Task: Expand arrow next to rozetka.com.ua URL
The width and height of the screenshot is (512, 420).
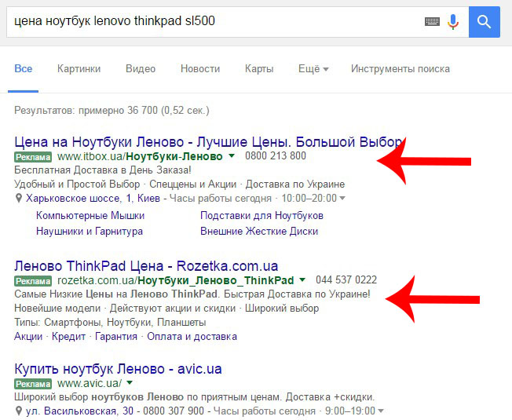Action: tap(302, 279)
